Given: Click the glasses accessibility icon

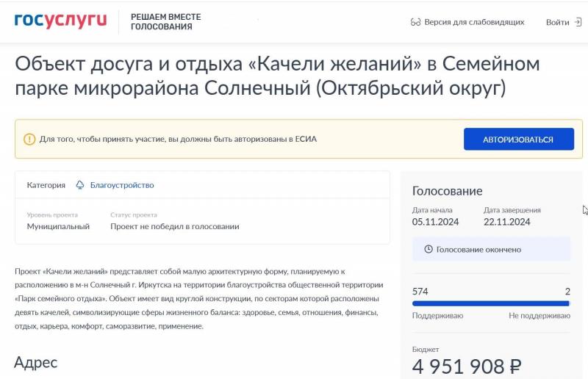Looking at the screenshot, I should (x=415, y=22).
